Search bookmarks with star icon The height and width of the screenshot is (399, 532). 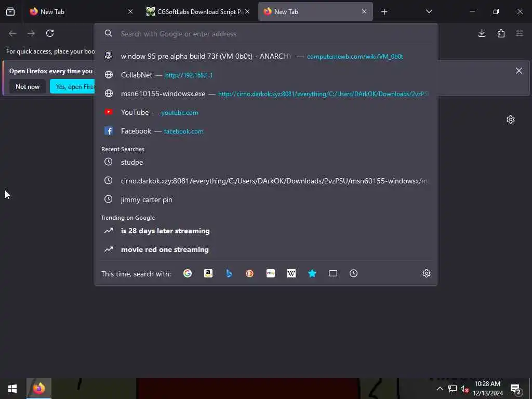point(312,273)
